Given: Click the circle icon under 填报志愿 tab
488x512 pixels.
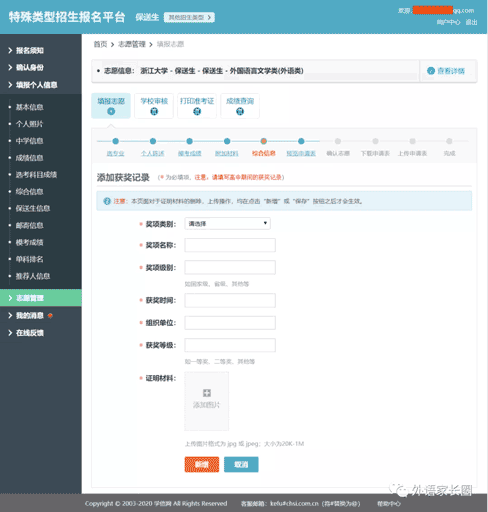Looking at the screenshot, I should (x=111, y=111).
